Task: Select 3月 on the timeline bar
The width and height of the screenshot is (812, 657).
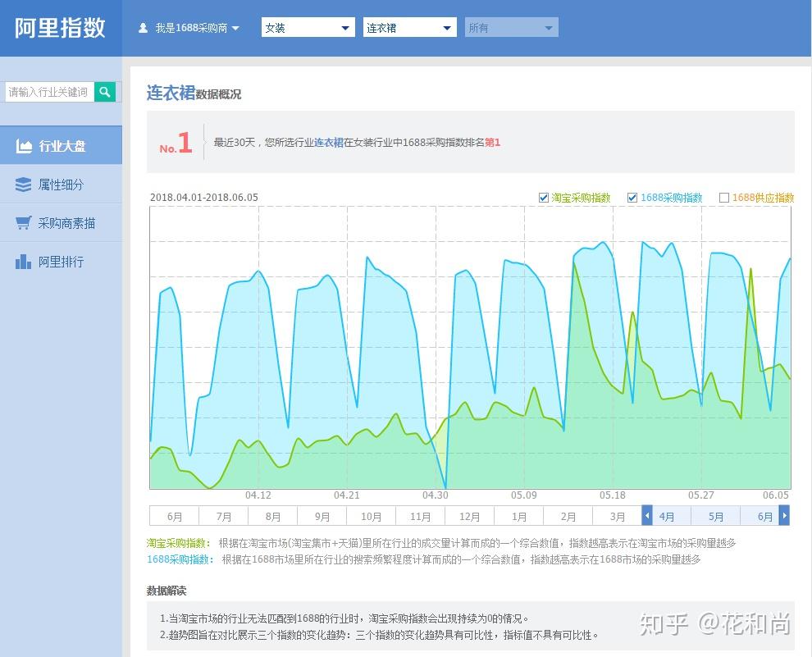Action: pos(618,517)
